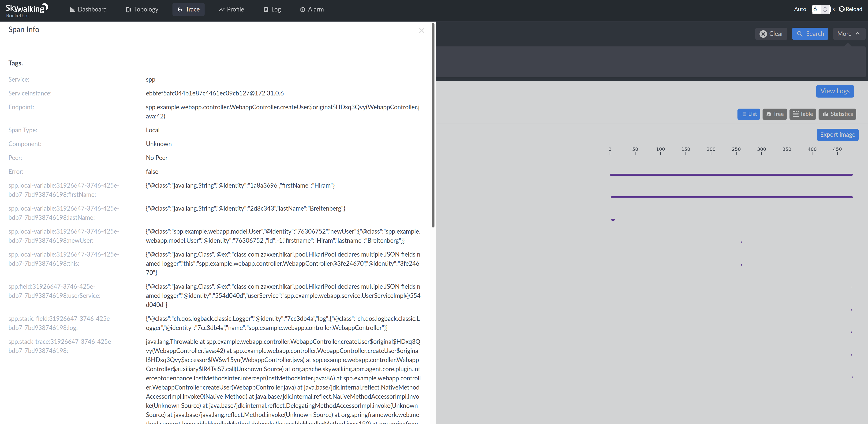
Task: Switch to the Profile page
Action: pos(231,9)
